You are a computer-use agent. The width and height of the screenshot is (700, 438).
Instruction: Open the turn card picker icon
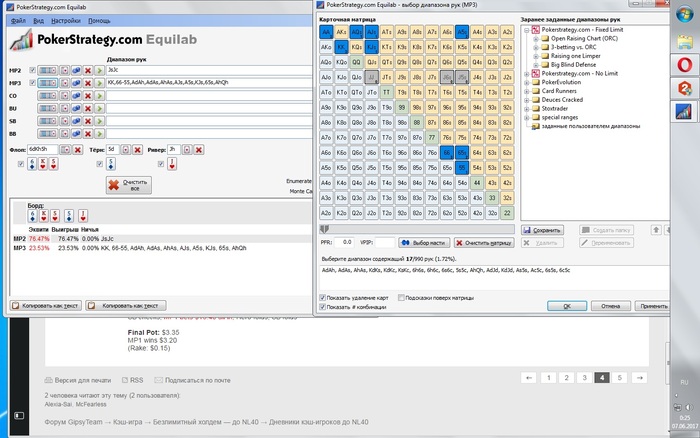125,150
